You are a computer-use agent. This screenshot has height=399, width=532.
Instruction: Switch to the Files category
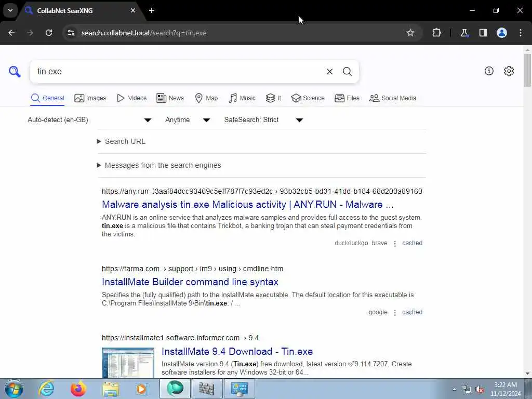[347, 98]
